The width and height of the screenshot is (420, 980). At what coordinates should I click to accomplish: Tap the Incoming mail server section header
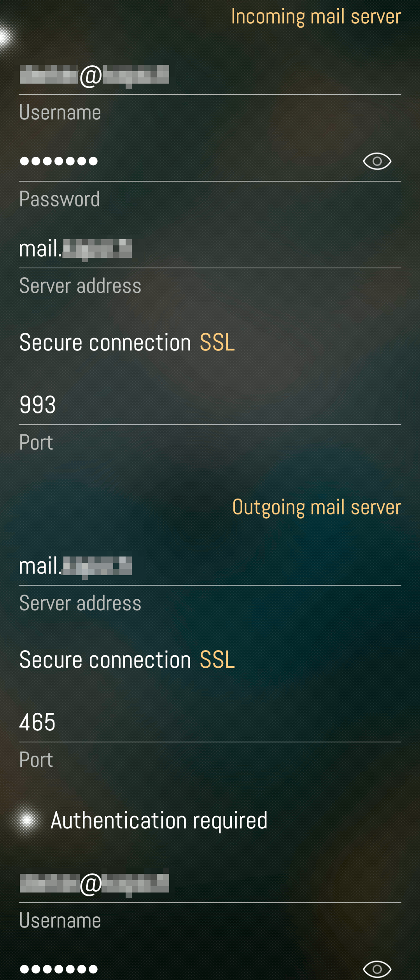tap(316, 17)
